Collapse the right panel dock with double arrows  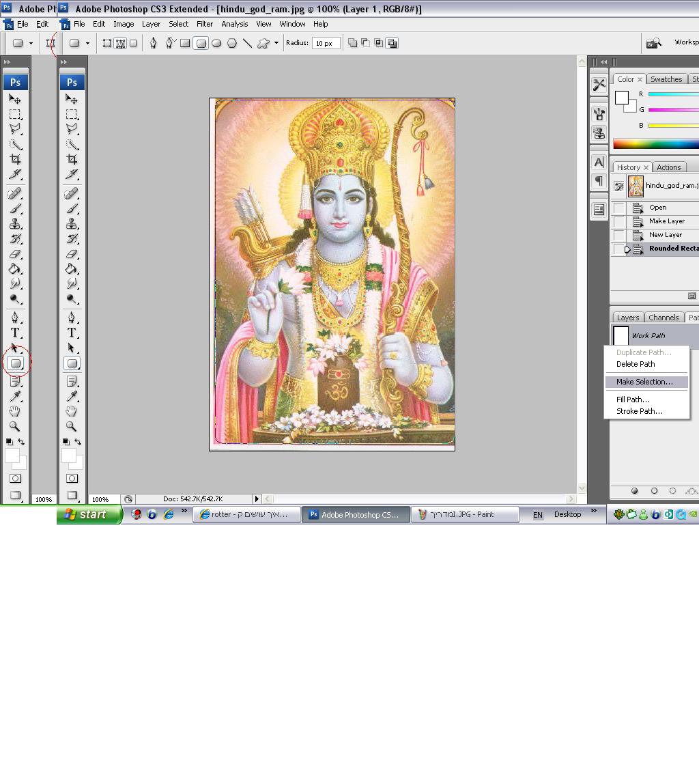603,62
